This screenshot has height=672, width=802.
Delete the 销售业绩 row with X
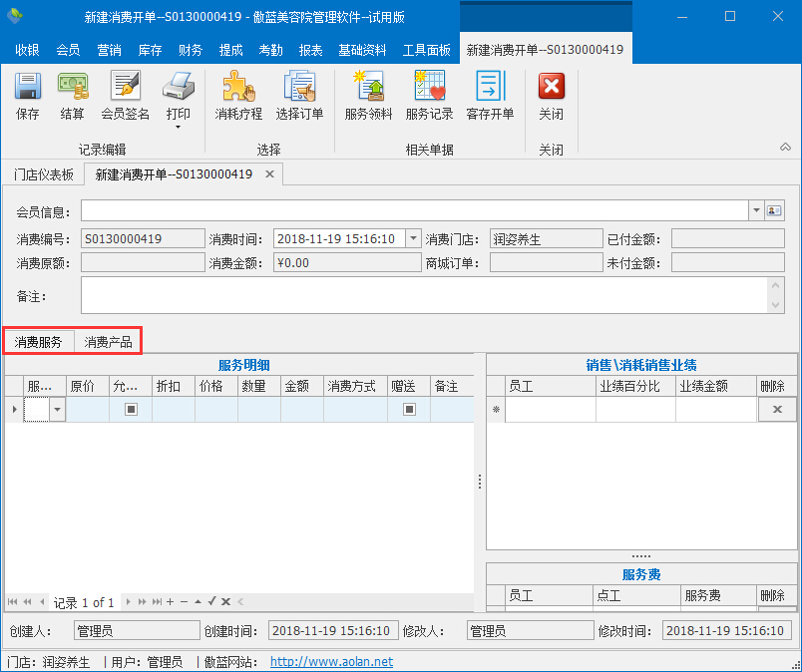(777, 409)
